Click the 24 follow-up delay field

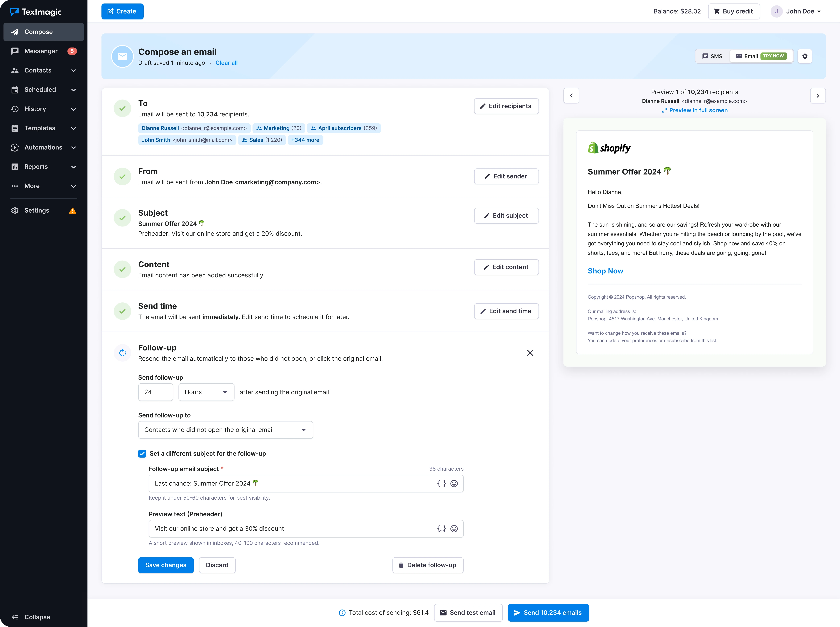pyautogui.click(x=156, y=392)
